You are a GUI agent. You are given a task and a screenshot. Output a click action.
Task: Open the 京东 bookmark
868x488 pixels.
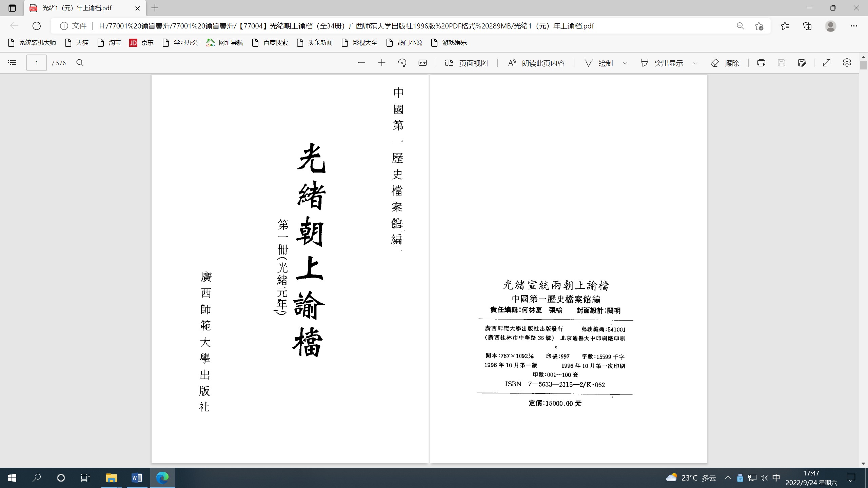[142, 43]
